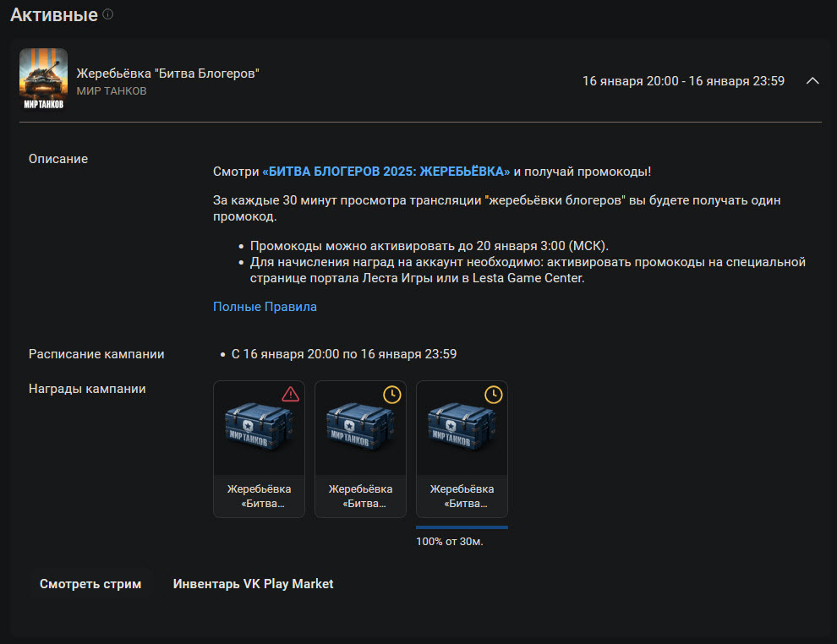Open the crate image above the progress bar

[x=462, y=429]
